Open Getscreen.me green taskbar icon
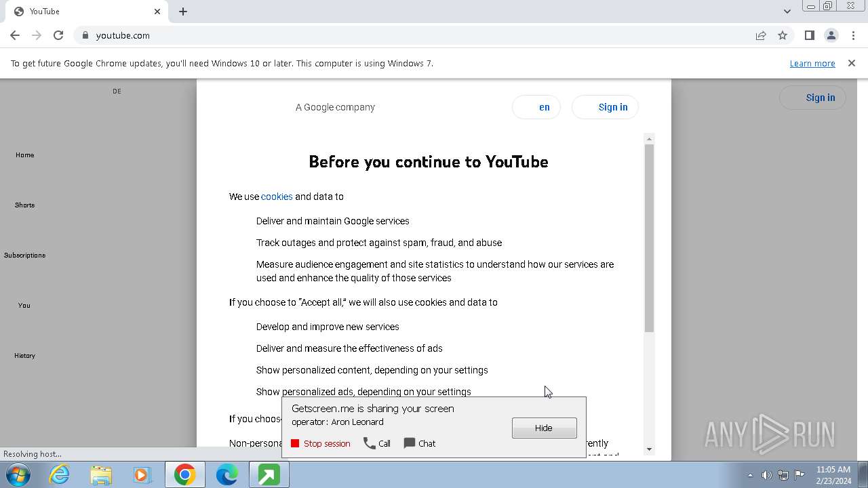868x488 pixels. [269, 474]
